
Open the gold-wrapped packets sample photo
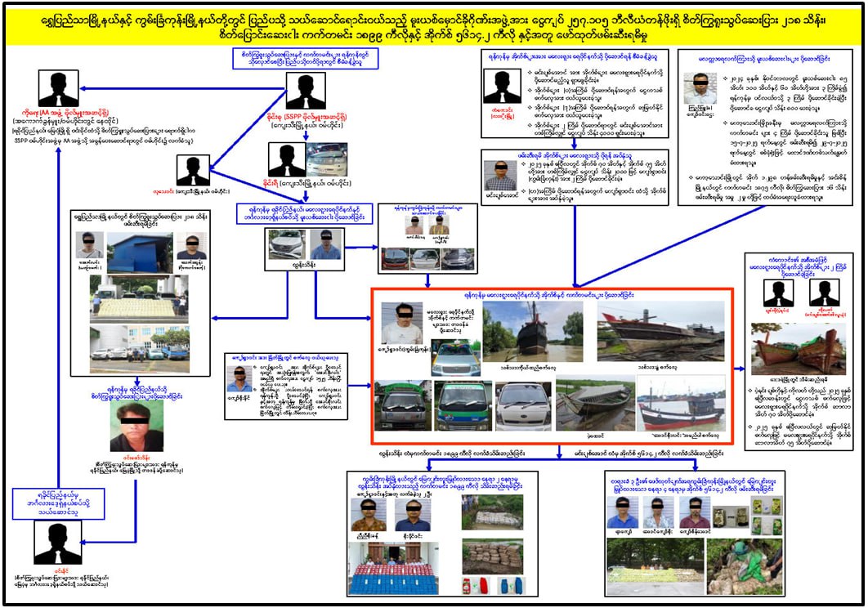[730, 516]
